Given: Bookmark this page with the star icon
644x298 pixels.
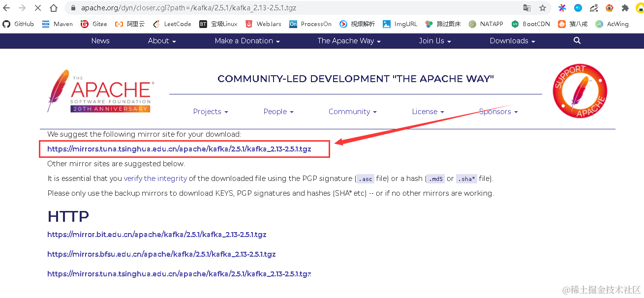Looking at the screenshot, I should [x=543, y=8].
